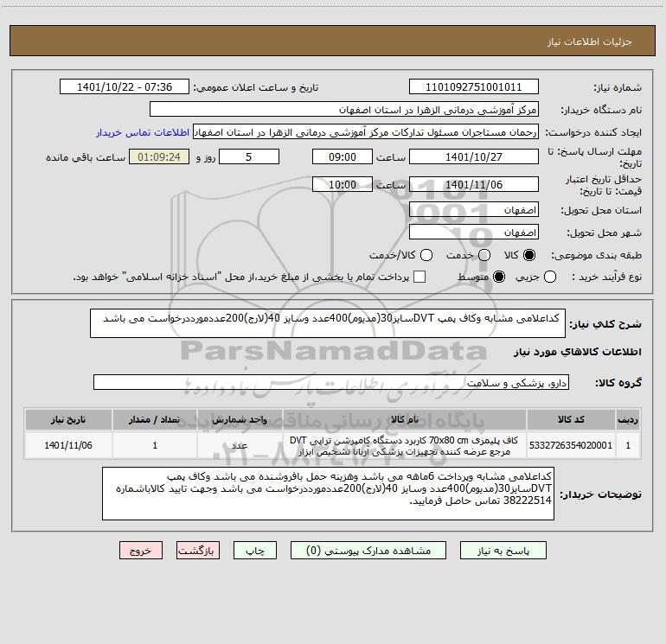The height and width of the screenshot is (644, 666).
Task: Click the delivery city field اصفهان
Action: (x=474, y=233)
